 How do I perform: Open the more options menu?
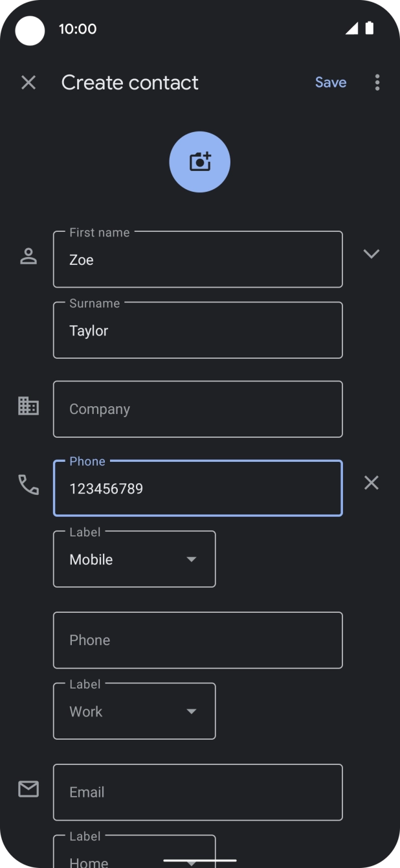pyautogui.click(x=377, y=82)
